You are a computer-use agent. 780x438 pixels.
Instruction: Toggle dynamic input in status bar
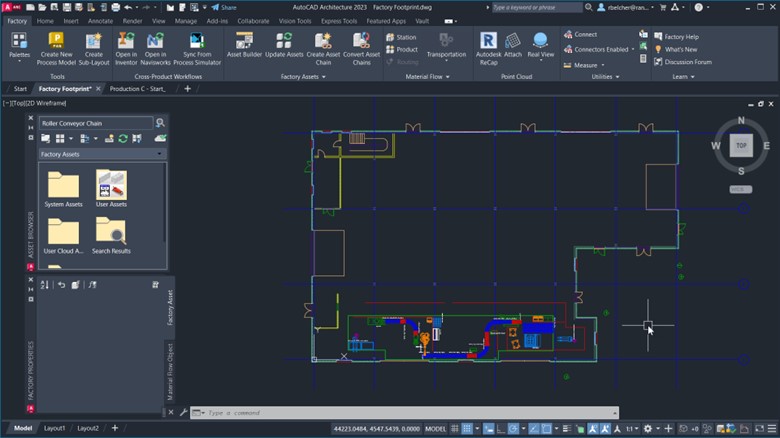point(489,429)
